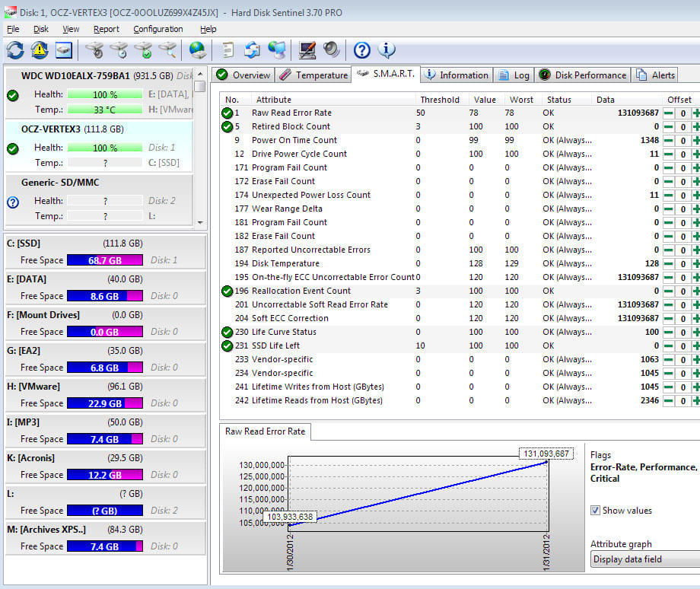
Task: Click the application icon in title bar
Action: (x=10, y=12)
